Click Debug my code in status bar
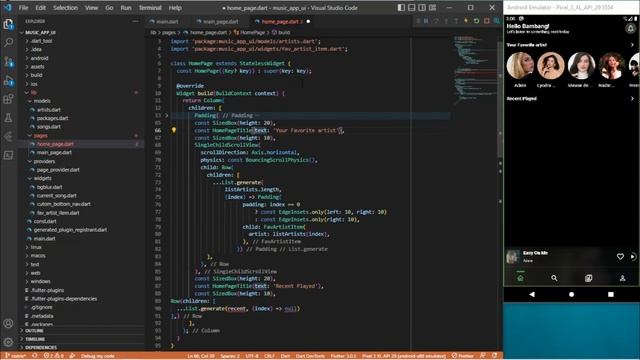 click(98, 356)
